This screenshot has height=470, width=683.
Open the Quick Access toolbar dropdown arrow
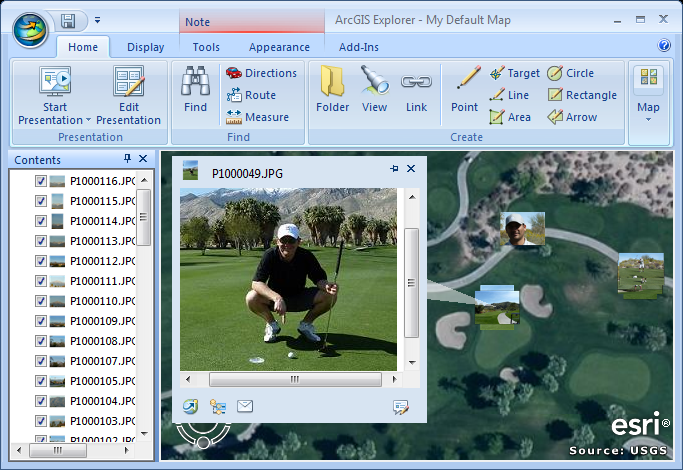click(98, 20)
